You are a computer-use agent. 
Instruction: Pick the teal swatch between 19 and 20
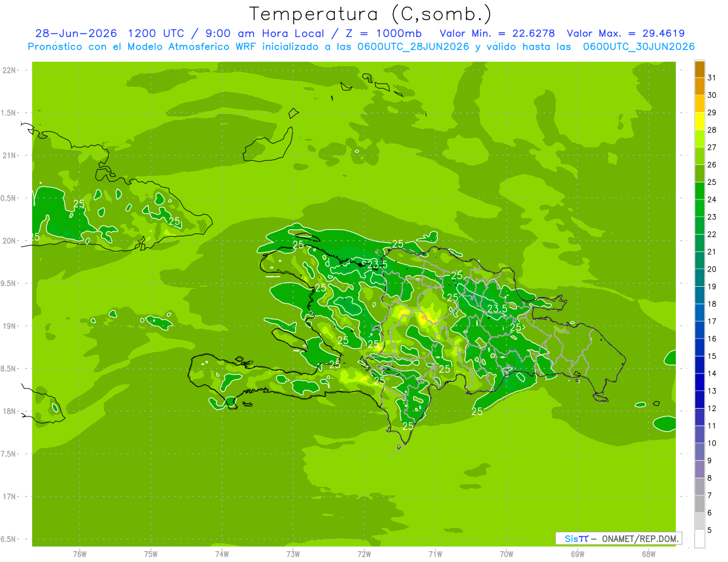point(699,278)
